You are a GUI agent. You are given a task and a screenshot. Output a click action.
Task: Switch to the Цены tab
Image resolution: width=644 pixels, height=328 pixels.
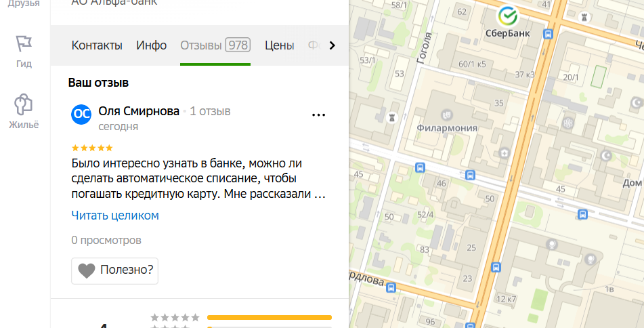(x=279, y=45)
